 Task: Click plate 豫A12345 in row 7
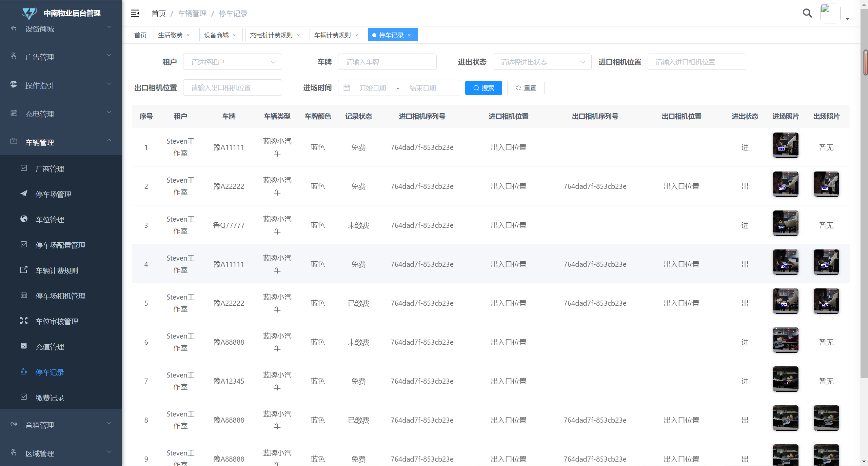pos(229,381)
